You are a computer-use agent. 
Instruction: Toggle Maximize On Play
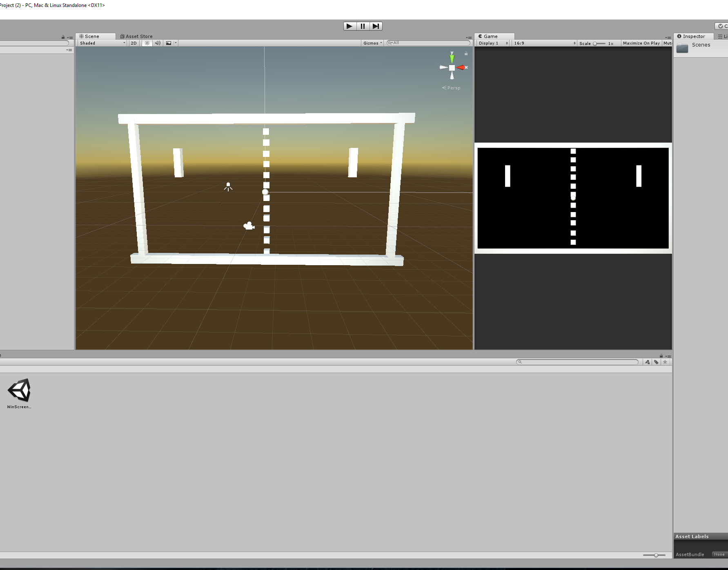pos(641,43)
